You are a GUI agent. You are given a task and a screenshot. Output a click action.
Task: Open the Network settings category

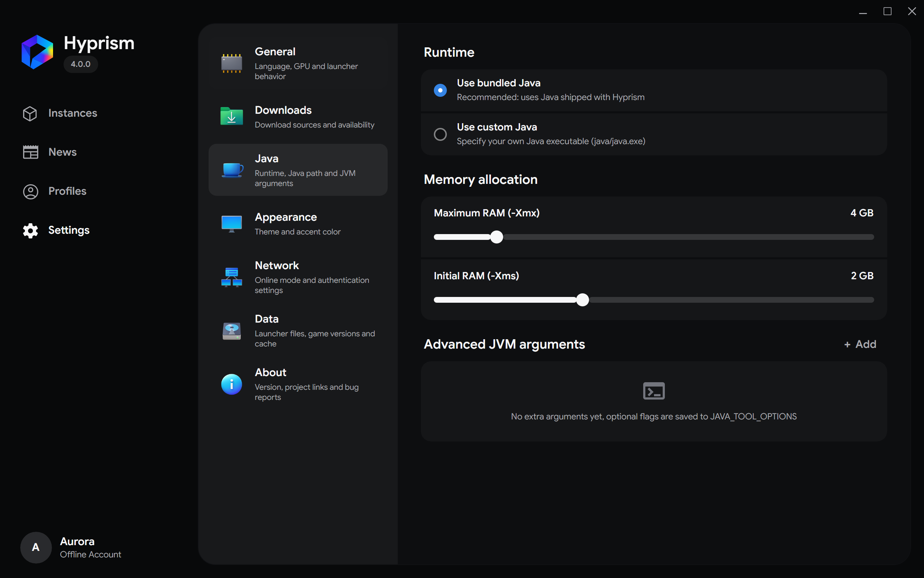298,277
